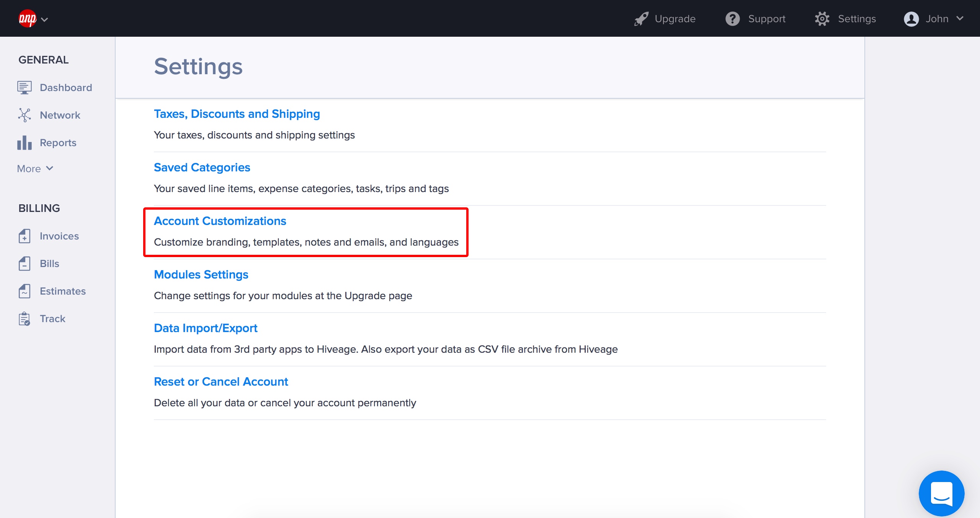Go to Modules Settings
The image size is (980, 518).
point(201,275)
